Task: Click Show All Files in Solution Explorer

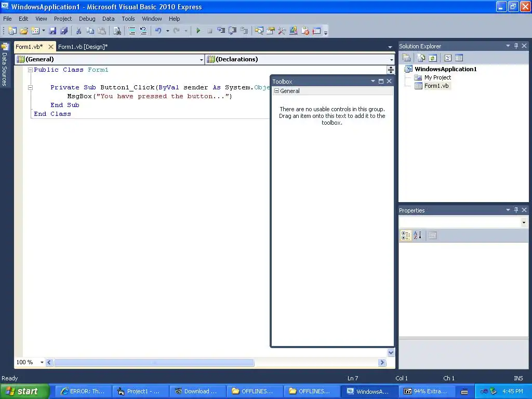Action: click(421, 58)
